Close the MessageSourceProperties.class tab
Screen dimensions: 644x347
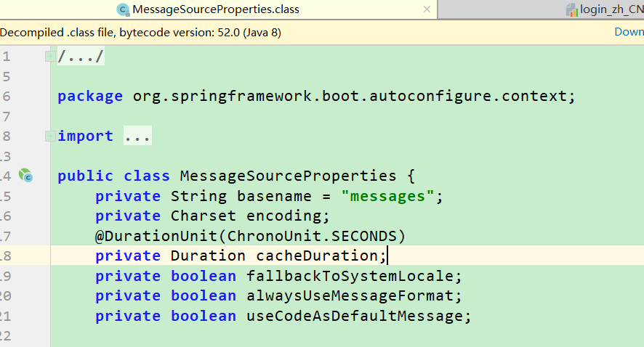[427, 9]
